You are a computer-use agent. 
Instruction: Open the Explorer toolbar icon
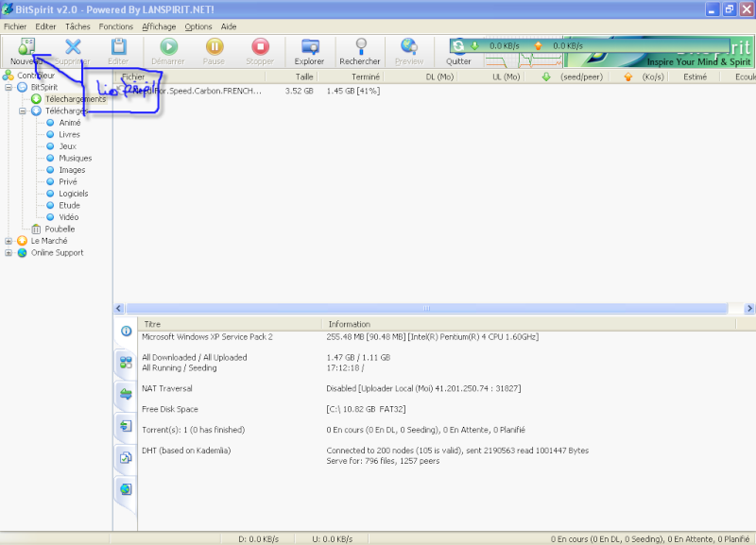(x=310, y=46)
